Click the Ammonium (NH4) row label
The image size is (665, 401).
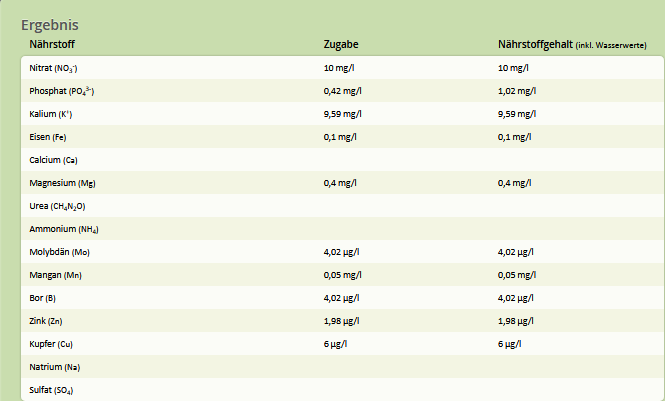[64, 229]
